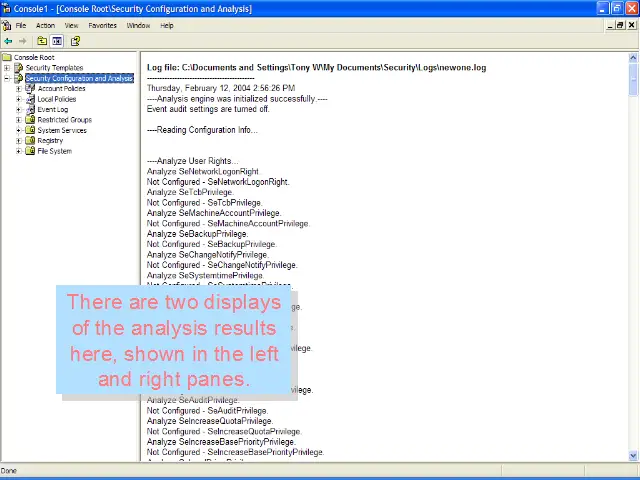Image resolution: width=640 pixels, height=480 pixels.
Task: Click the MMC console icon left of File menu
Action: tap(6, 25)
